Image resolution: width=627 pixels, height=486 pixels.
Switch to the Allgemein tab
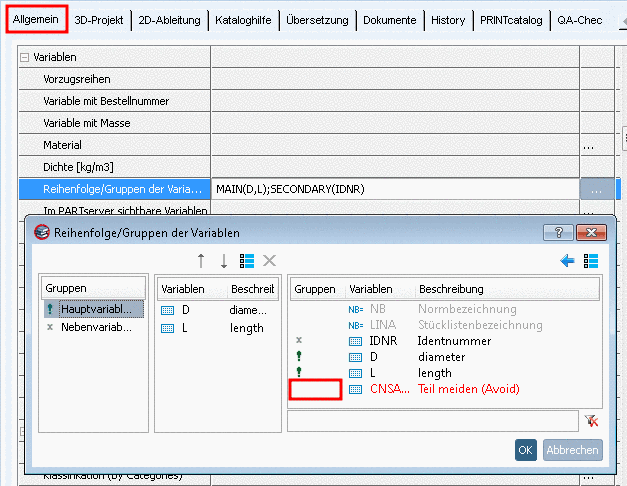(x=36, y=19)
